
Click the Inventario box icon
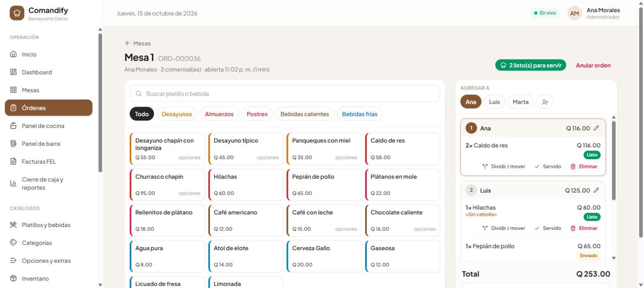(x=13, y=279)
